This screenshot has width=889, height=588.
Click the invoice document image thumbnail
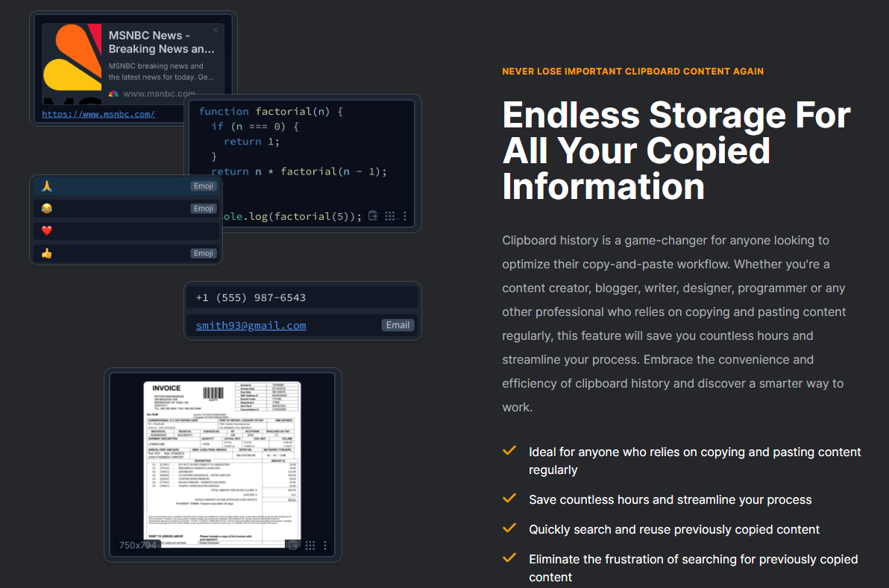[x=222, y=464]
